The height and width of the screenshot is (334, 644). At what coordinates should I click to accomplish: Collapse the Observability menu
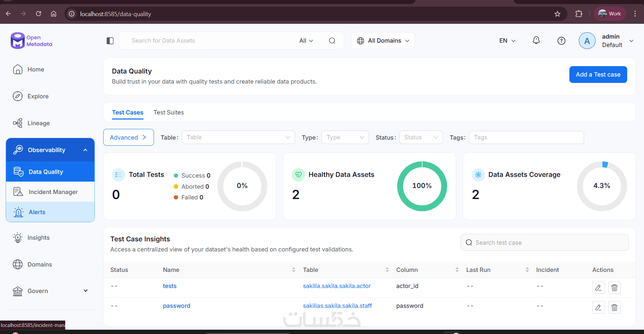(85, 150)
